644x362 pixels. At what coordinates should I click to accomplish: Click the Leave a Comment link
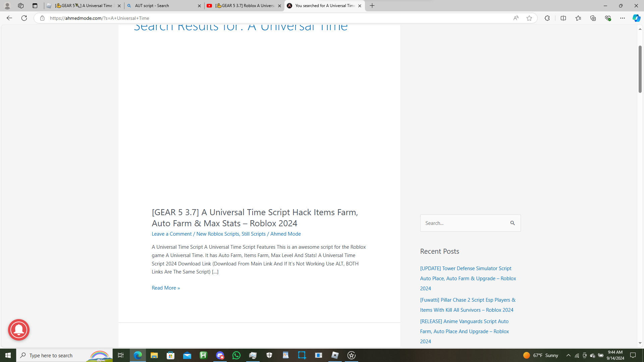(171, 234)
